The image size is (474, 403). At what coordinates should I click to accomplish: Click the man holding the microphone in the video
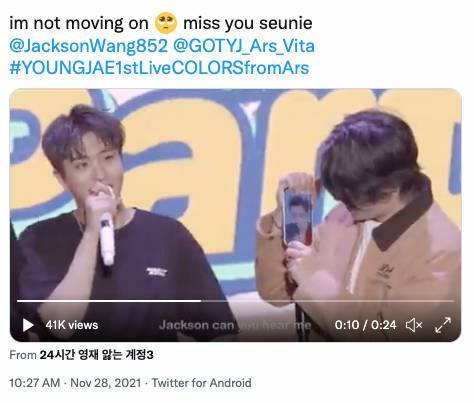click(110, 213)
